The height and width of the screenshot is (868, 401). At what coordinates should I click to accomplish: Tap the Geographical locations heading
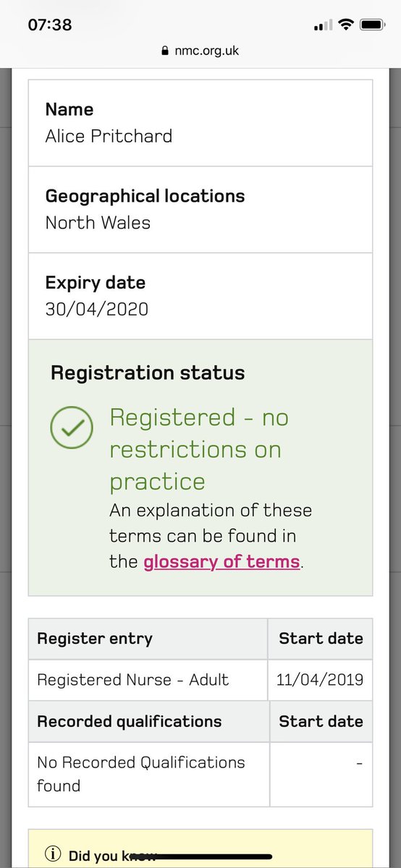pos(145,196)
